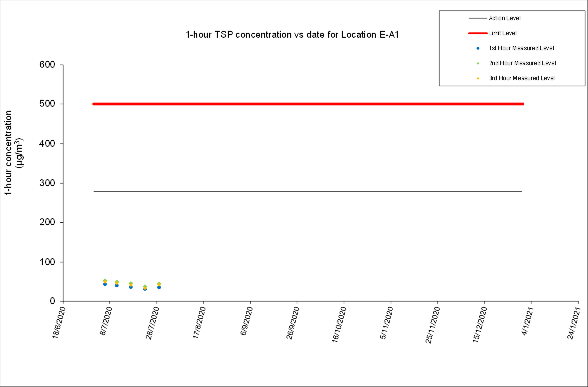Image resolution: width=588 pixels, height=387 pixels.
Task: Click the orange marker in the legend
Action: (x=478, y=78)
